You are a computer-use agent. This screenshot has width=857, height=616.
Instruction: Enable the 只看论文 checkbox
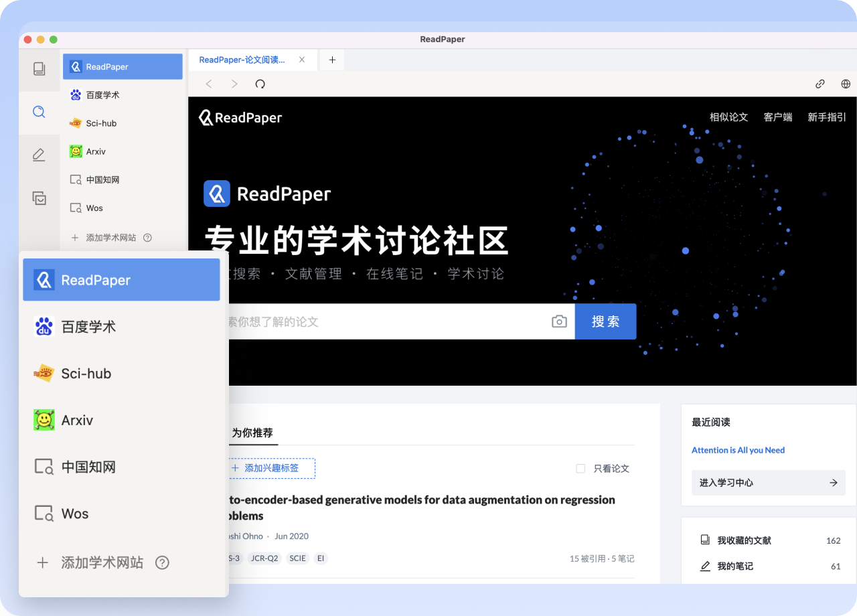click(580, 469)
